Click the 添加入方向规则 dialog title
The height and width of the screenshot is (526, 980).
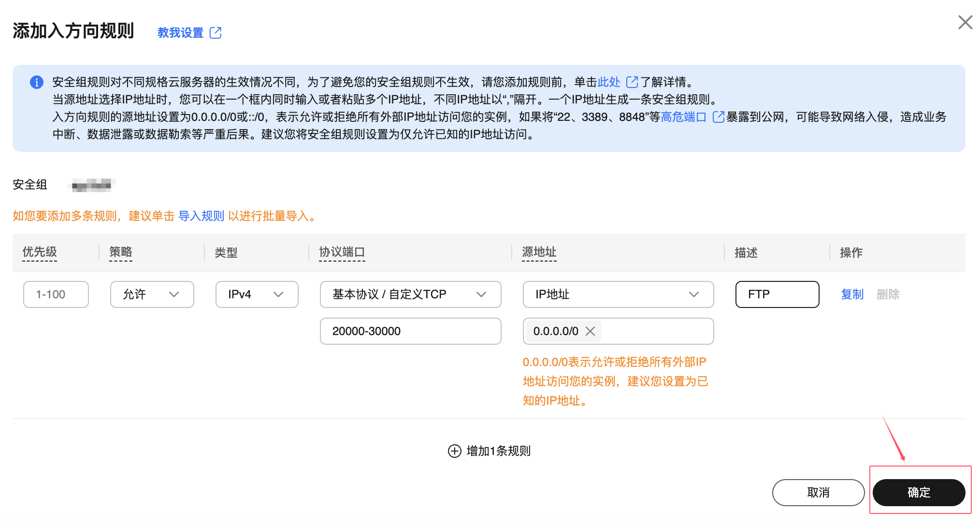click(x=73, y=31)
